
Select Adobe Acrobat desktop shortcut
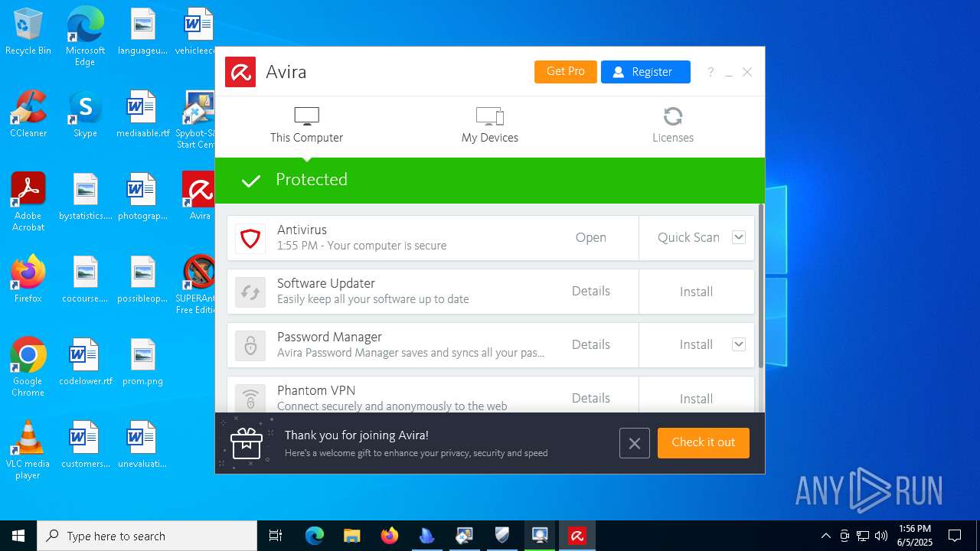click(x=28, y=202)
